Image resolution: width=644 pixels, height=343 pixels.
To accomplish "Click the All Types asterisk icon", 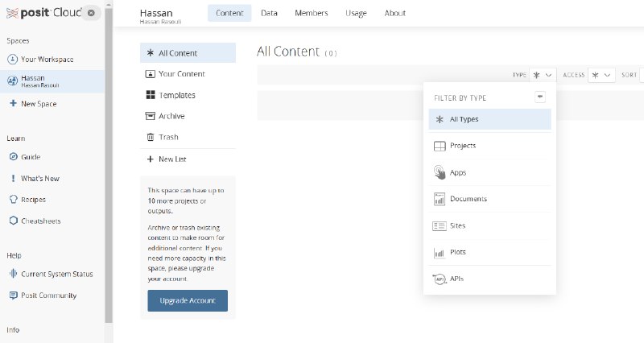I will 440,119.
